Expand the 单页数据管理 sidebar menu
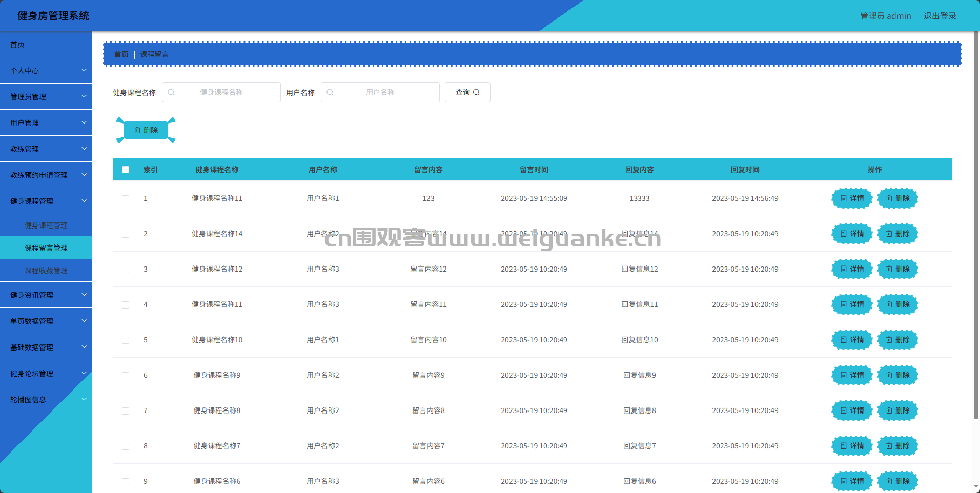The width and height of the screenshot is (980, 493). [46, 321]
